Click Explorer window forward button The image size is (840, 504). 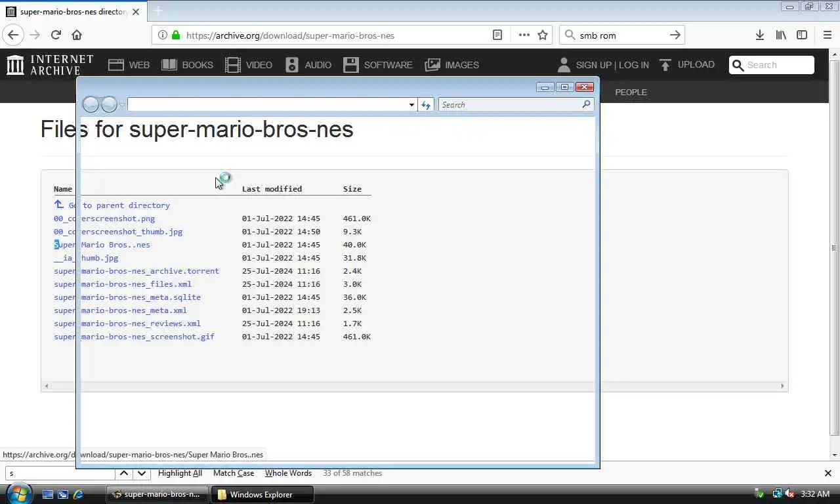[x=109, y=104]
